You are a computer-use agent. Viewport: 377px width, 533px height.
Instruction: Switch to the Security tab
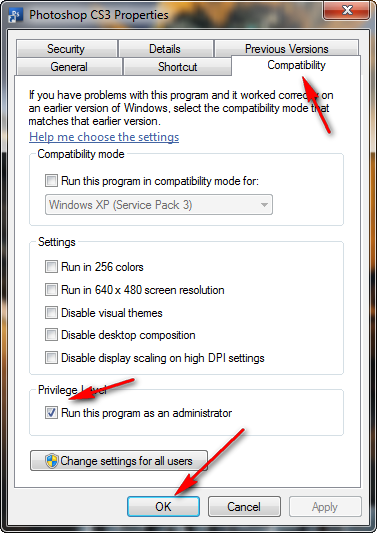(x=67, y=49)
